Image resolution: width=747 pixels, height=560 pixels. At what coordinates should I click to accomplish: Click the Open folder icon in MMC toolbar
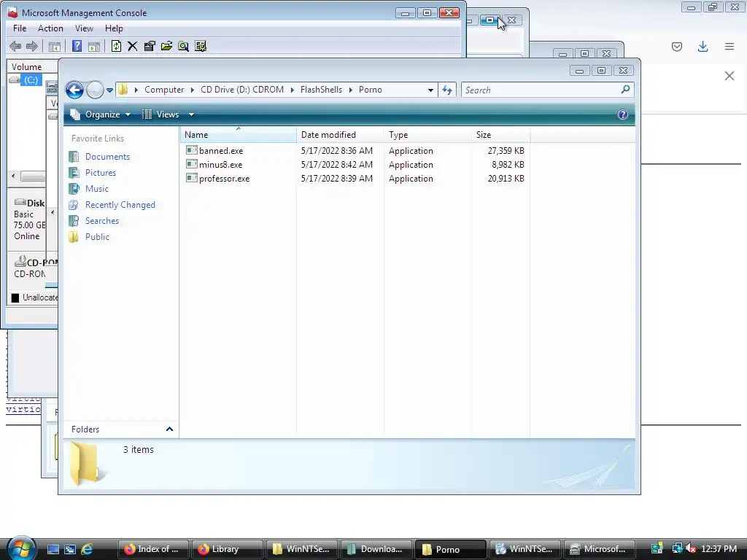[167, 46]
